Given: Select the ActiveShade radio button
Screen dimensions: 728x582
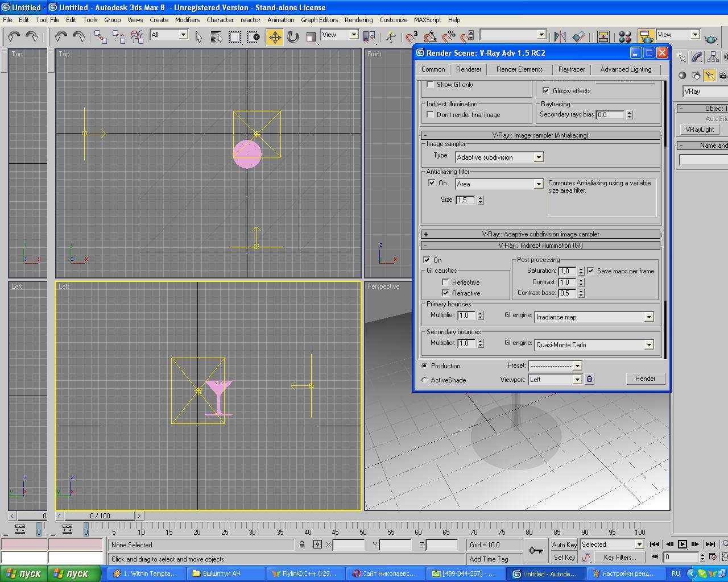Looking at the screenshot, I should click(424, 380).
